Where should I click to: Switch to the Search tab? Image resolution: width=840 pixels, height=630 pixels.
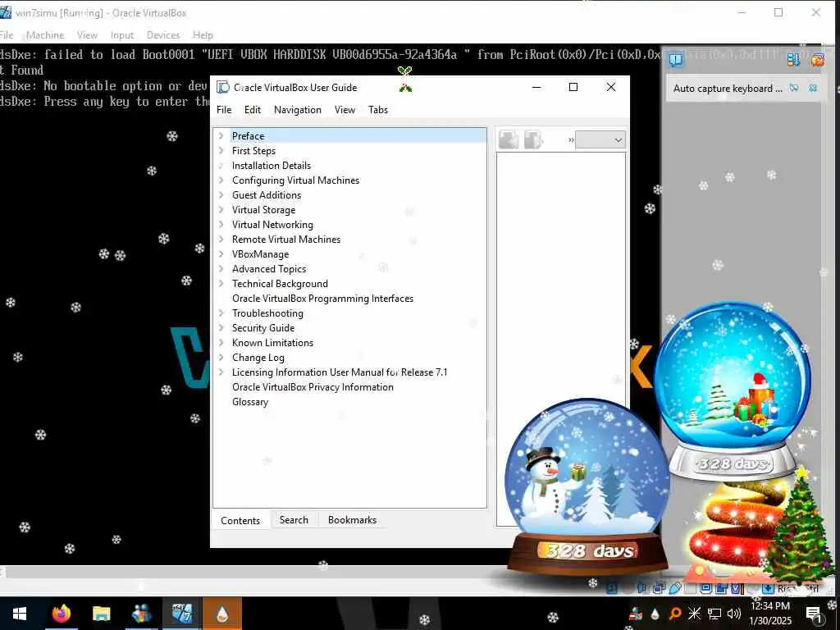click(x=294, y=519)
